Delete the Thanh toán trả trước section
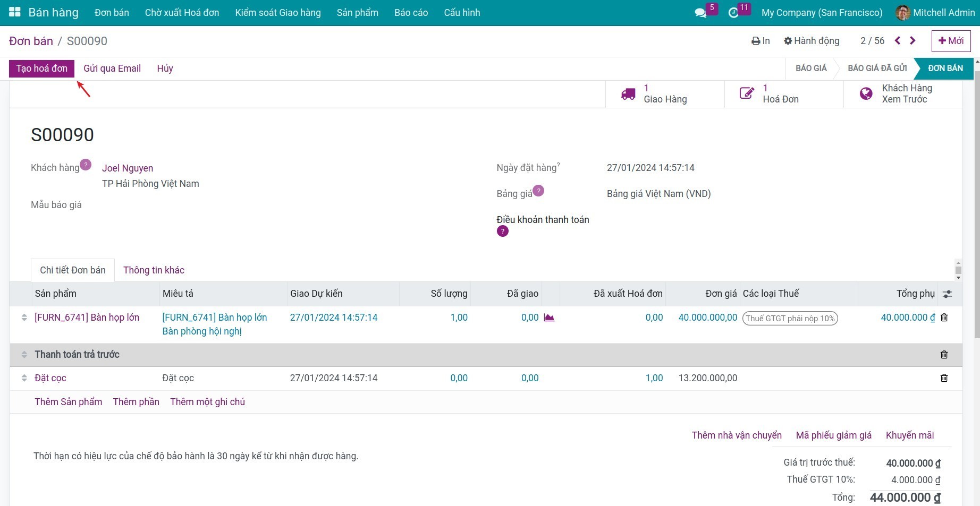The width and height of the screenshot is (980, 506). [944, 355]
